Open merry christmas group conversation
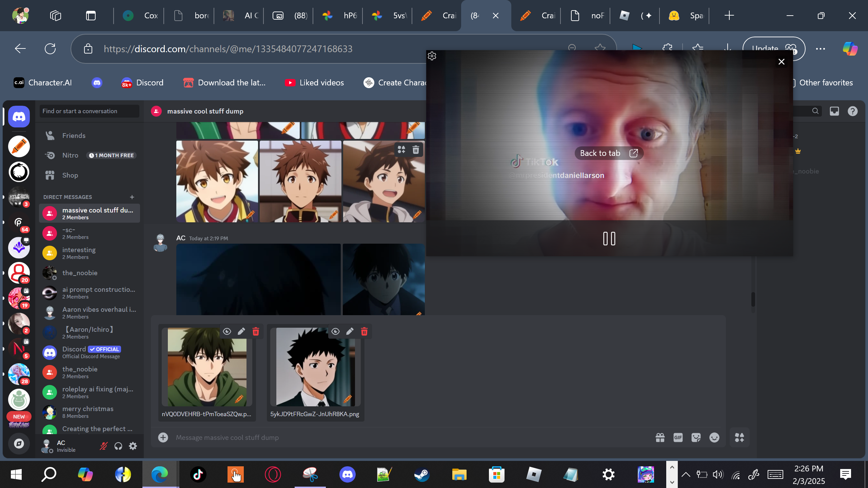This screenshot has height=488, width=868. pos(90,412)
